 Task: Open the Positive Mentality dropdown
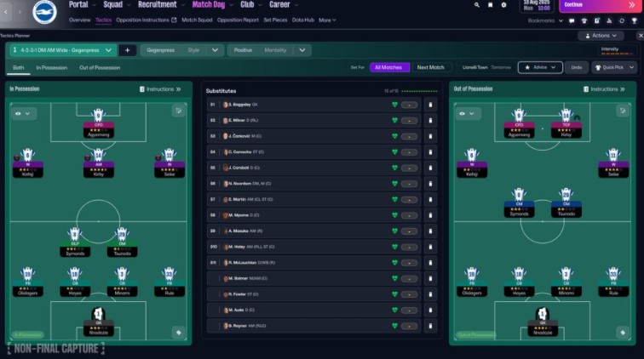coord(269,50)
